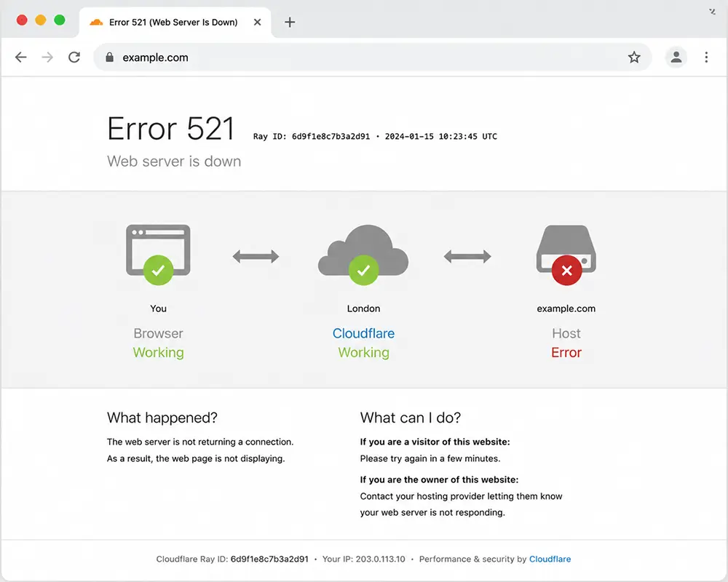728x582 pixels.
Task: Click 'Please try again in a few minutes.'
Action: point(430,458)
